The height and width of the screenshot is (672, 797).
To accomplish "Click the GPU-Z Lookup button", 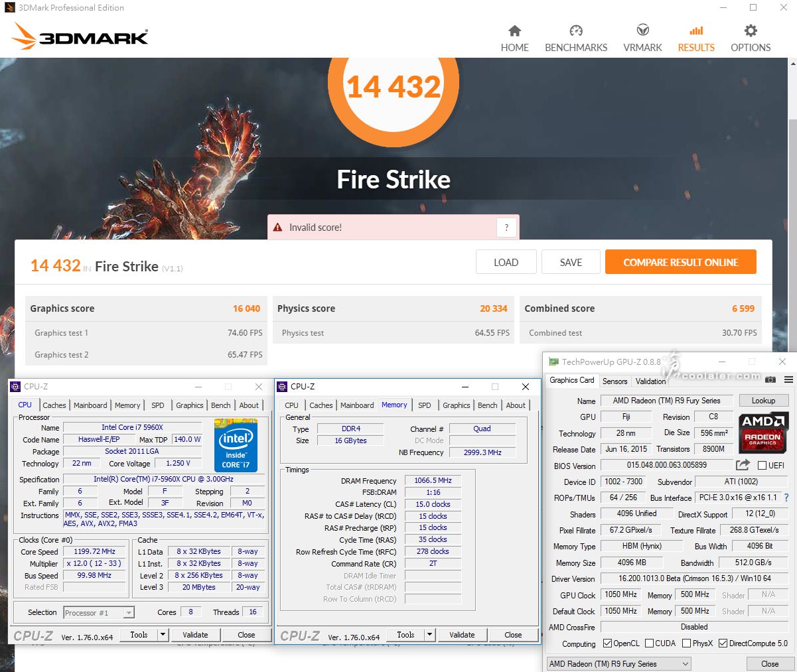I will tap(763, 401).
